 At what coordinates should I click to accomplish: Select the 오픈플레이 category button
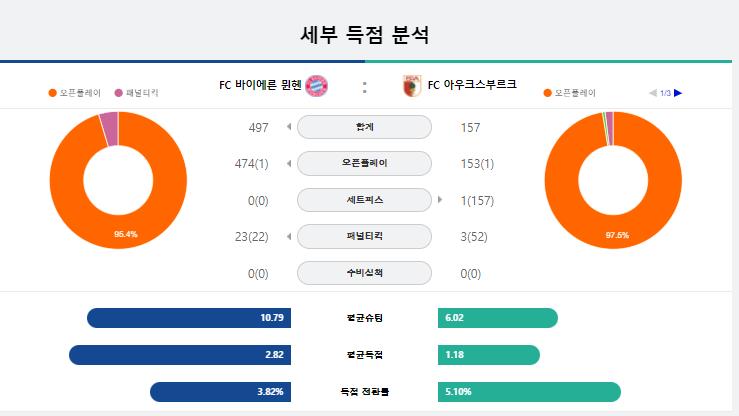click(364, 163)
